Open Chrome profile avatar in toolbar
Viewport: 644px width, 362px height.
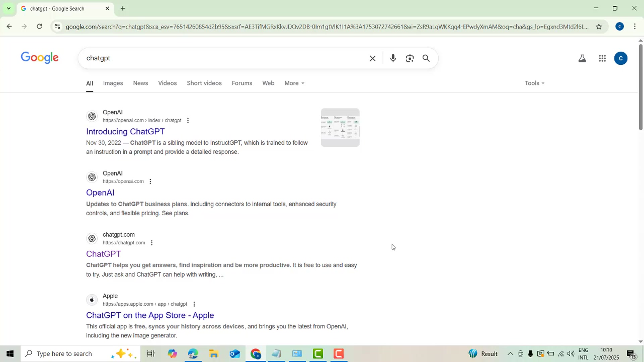click(620, 26)
